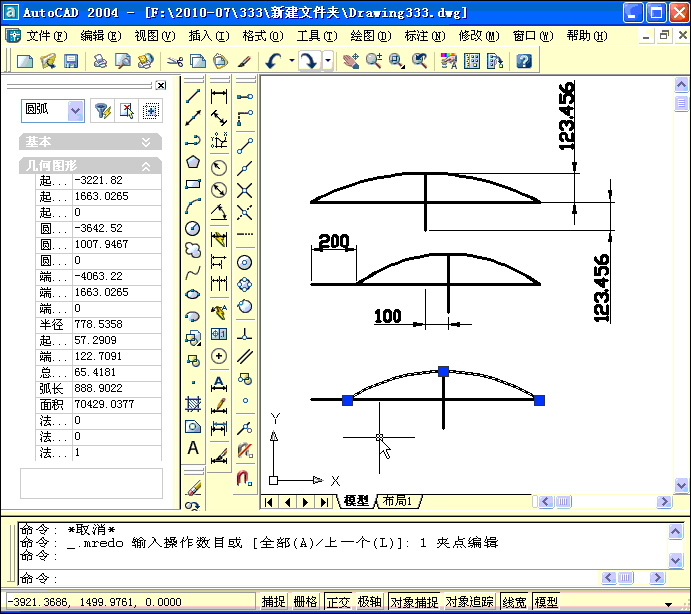
Task: Activate the Pan realtime hand icon
Action: [351, 61]
